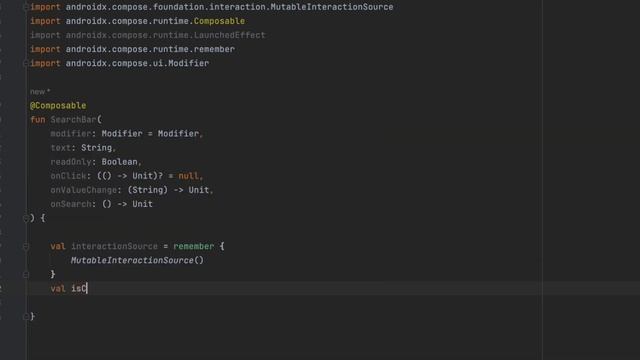Click the Boolean type
640x360 pixels.
click(120, 162)
